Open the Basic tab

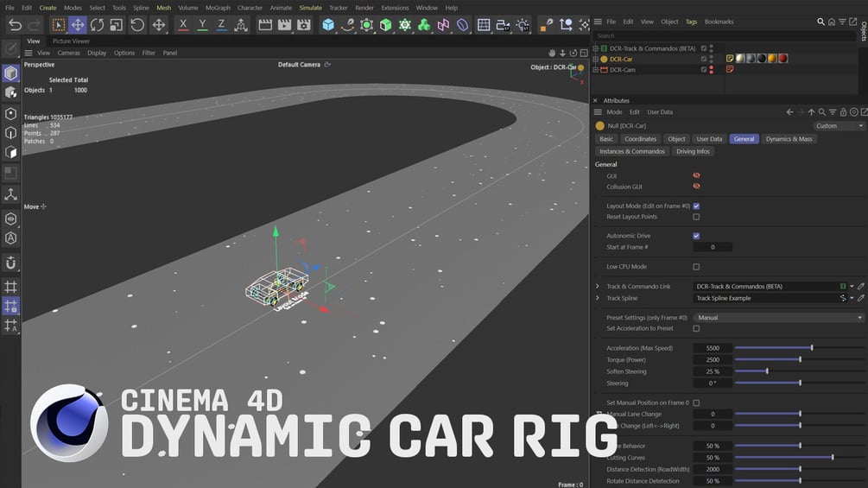click(x=606, y=139)
